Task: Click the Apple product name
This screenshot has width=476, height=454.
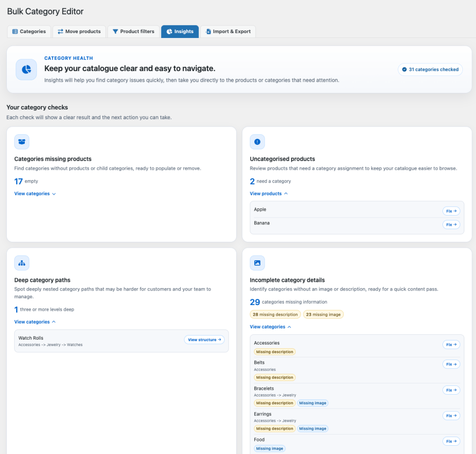Action: point(260,209)
